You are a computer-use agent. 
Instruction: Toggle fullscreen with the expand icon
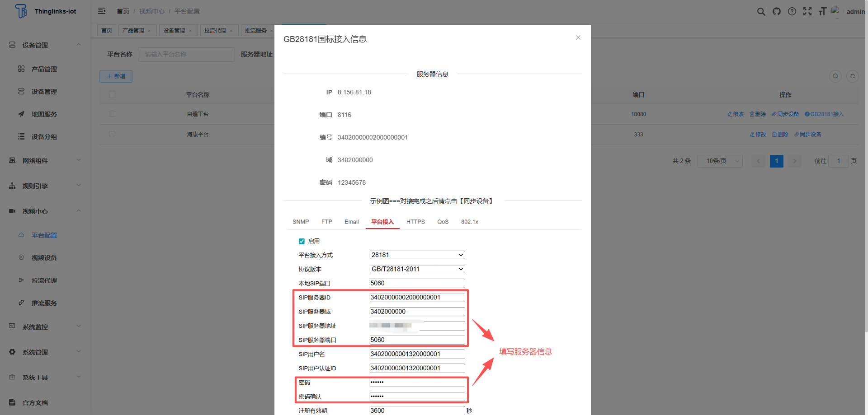coord(807,11)
